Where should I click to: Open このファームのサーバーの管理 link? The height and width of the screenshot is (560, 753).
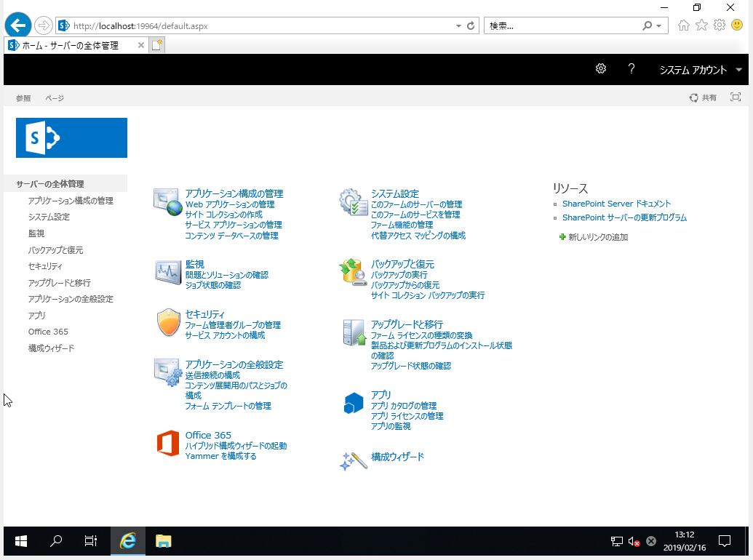click(416, 204)
